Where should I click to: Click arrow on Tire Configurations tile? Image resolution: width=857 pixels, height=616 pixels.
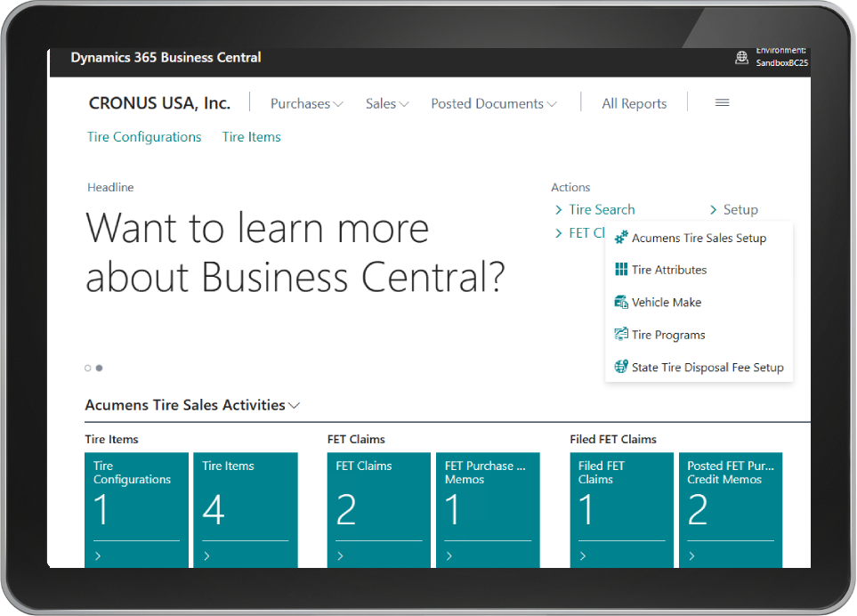tap(98, 555)
